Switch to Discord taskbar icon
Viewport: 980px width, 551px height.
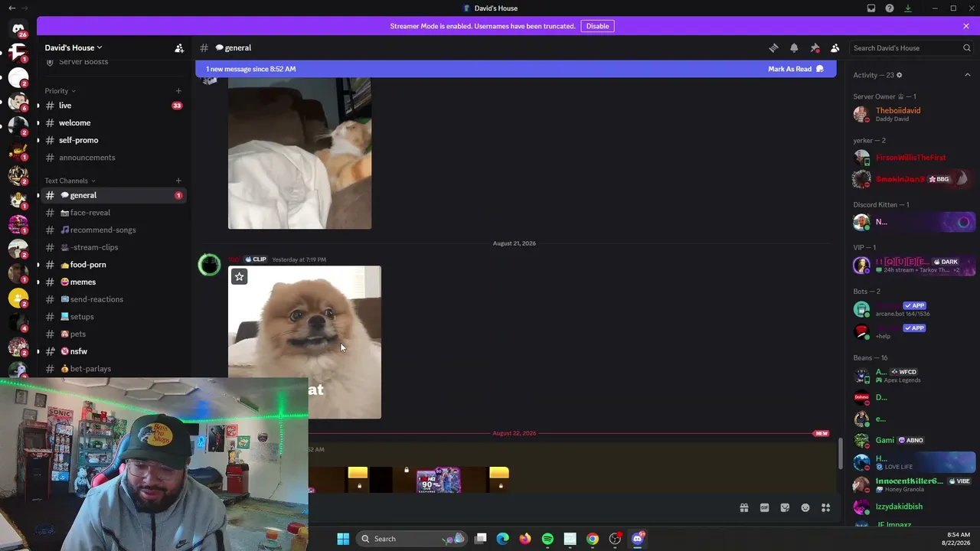click(x=638, y=539)
